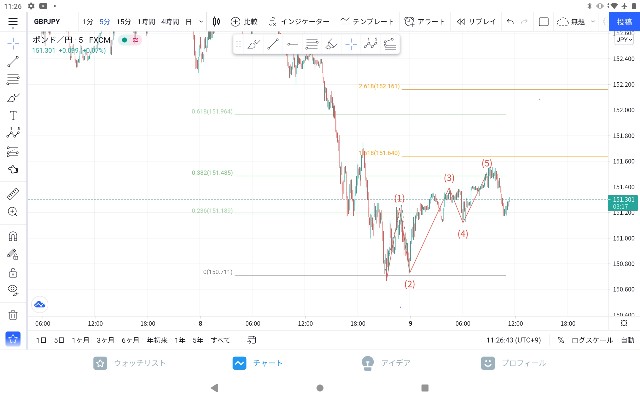This screenshot has height=400, width=640.
Task: Select the crosshair cursor tool in the left sidebar
Action: (x=13, y=43)
